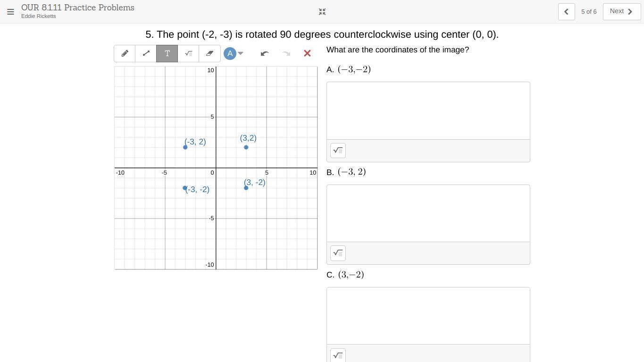Image resolution: width=644 pixels, height=362 pixels.
Task: Select the Text tool in sketch toolbar
Action: pos(167,54)
